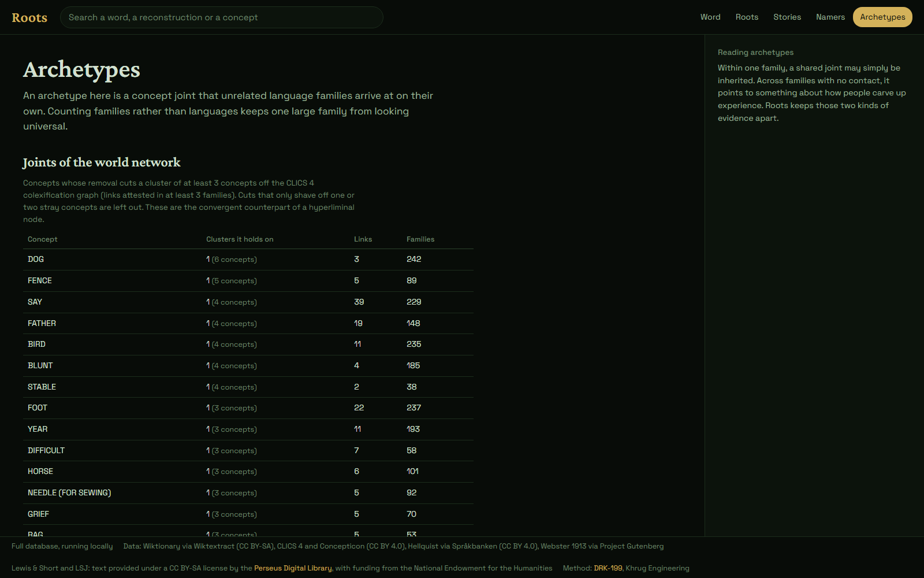Click the Clusters it holds on header
The height and width of the screenshot is (578, 924).
(240, 239)
